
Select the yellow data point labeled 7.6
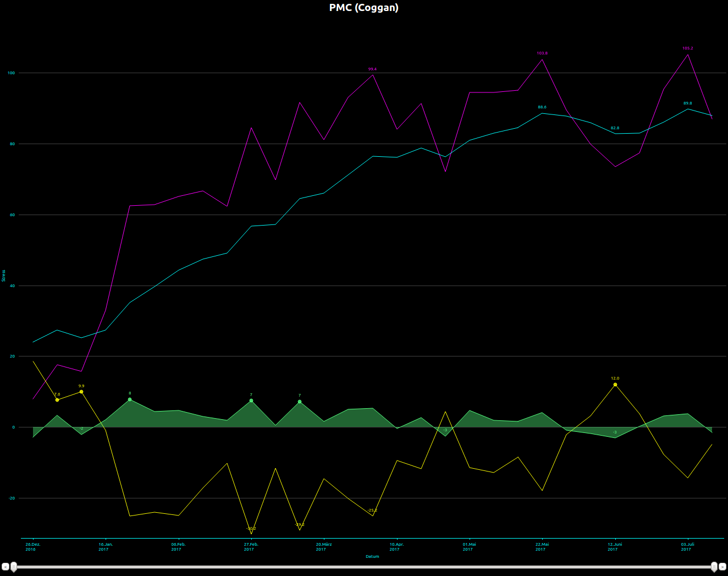coord(57,400)
